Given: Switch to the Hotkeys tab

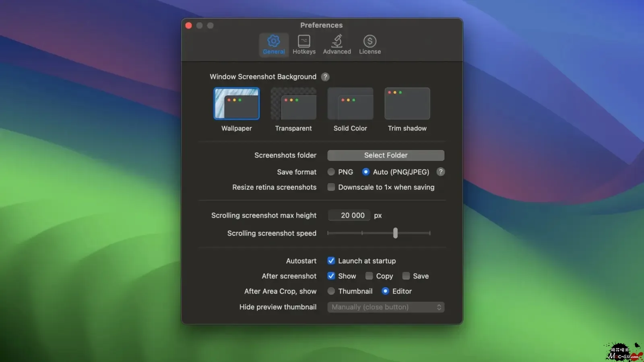Looking at the screenshot, I should tap(304, 45).
